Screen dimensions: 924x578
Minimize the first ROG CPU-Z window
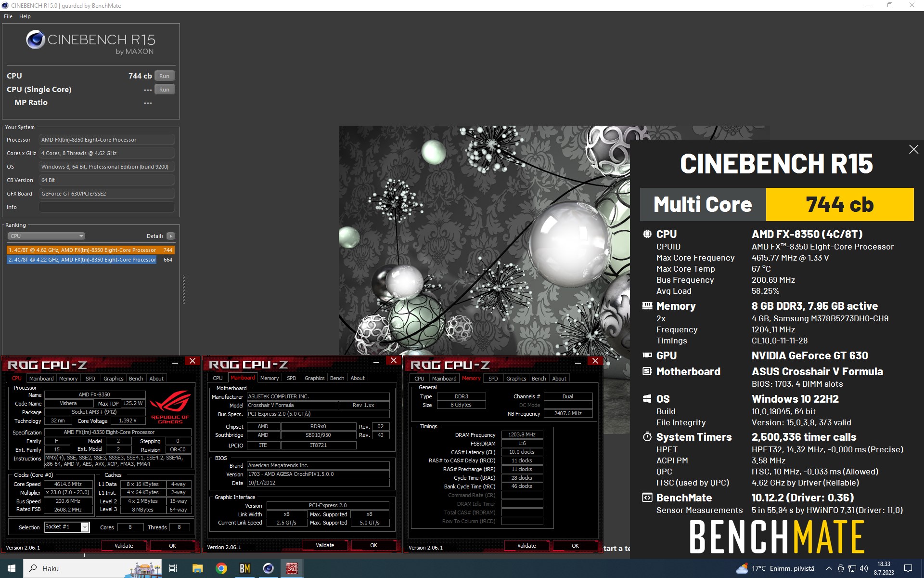pos(175,362)
